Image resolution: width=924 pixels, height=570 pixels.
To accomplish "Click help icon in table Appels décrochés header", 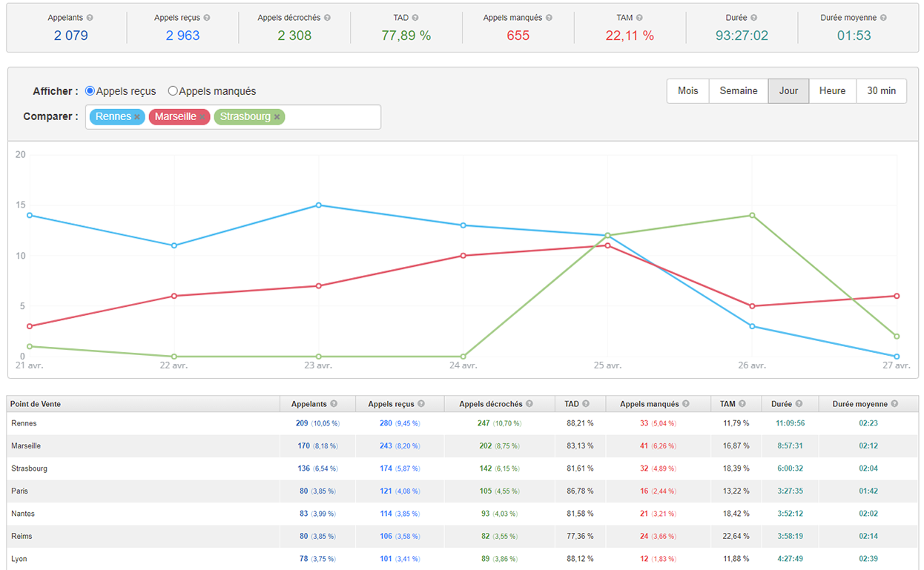I will [529, 404].
